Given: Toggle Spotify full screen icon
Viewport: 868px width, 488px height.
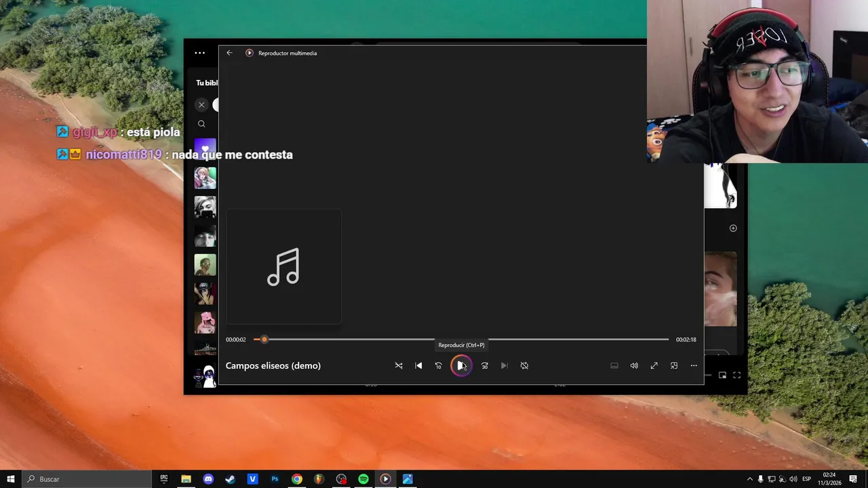Looking at the screenshot, I should coord(737,375).
